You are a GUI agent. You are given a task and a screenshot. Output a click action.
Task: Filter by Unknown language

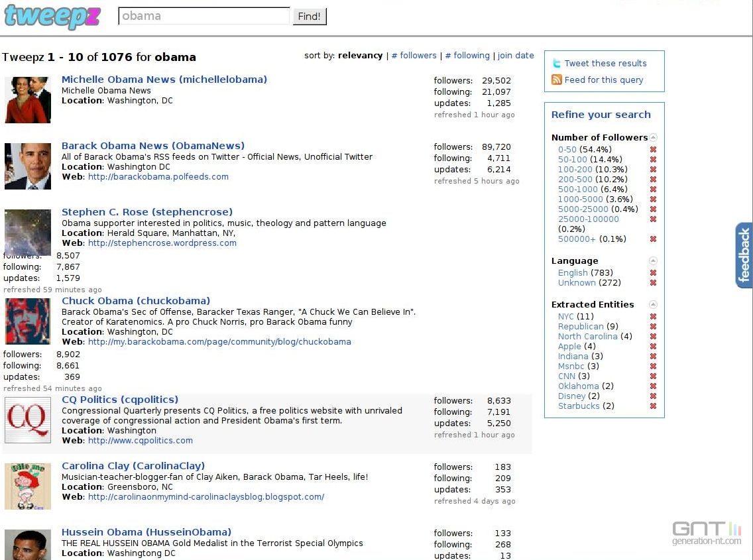click(577, 283)
